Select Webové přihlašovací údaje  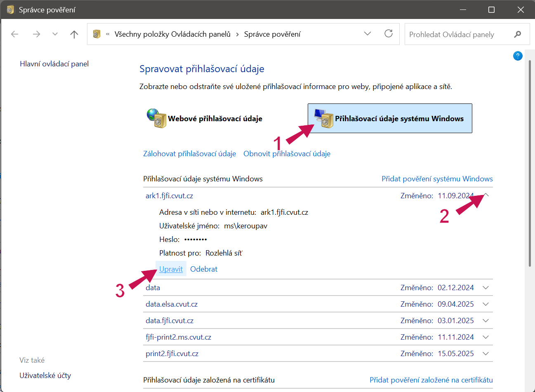click(x=205, y=118)
